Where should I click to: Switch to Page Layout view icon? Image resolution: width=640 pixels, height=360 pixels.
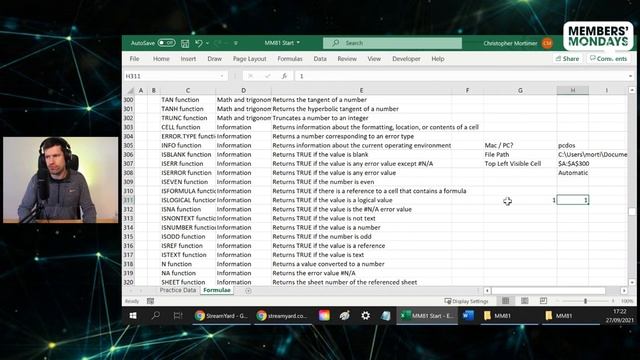(524, 301)
